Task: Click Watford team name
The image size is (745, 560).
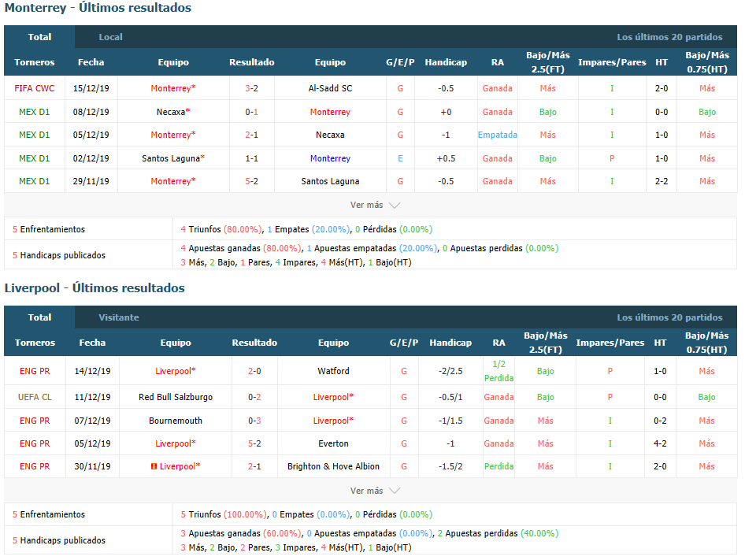Action: tap(334, 371)
